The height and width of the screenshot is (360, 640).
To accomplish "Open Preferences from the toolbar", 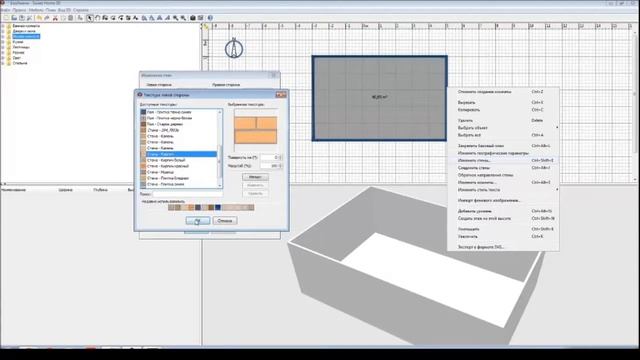I will (x=29, y=18).
